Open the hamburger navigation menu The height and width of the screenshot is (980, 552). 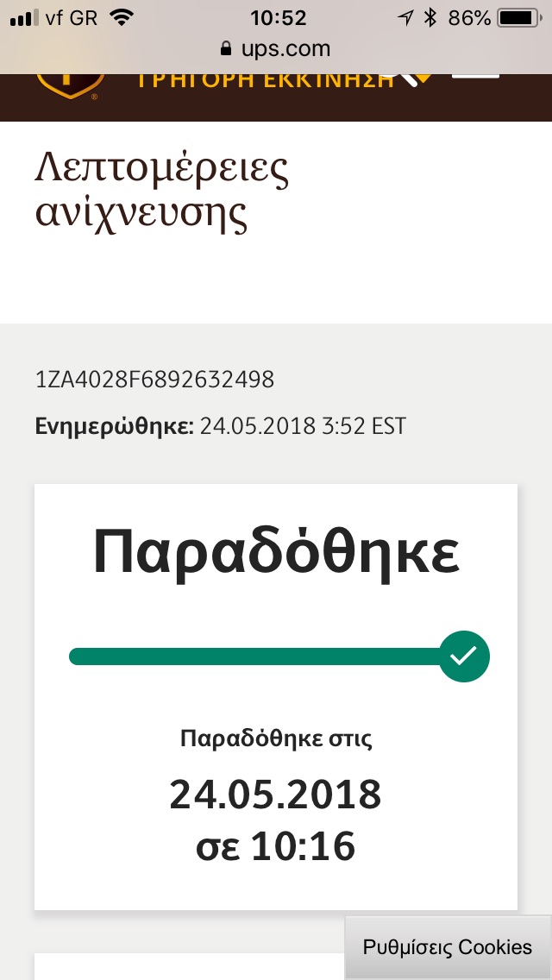[x=475, y=78]
